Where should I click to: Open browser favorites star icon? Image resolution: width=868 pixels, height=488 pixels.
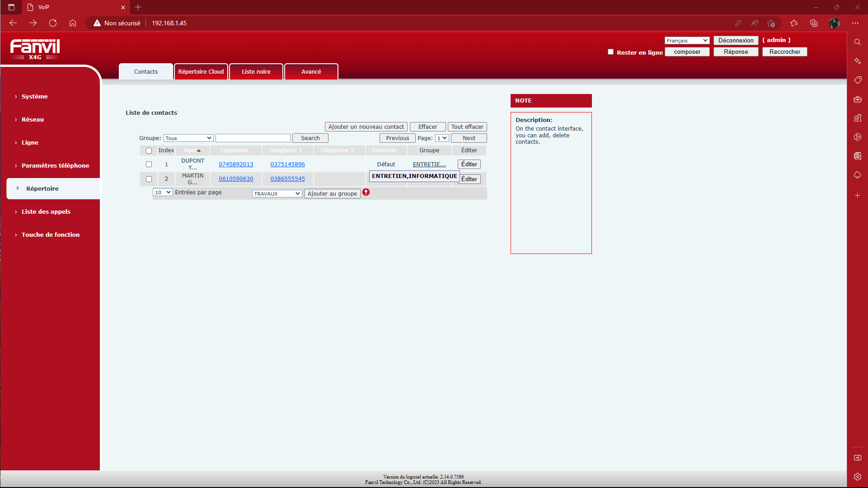coord(794,23)
